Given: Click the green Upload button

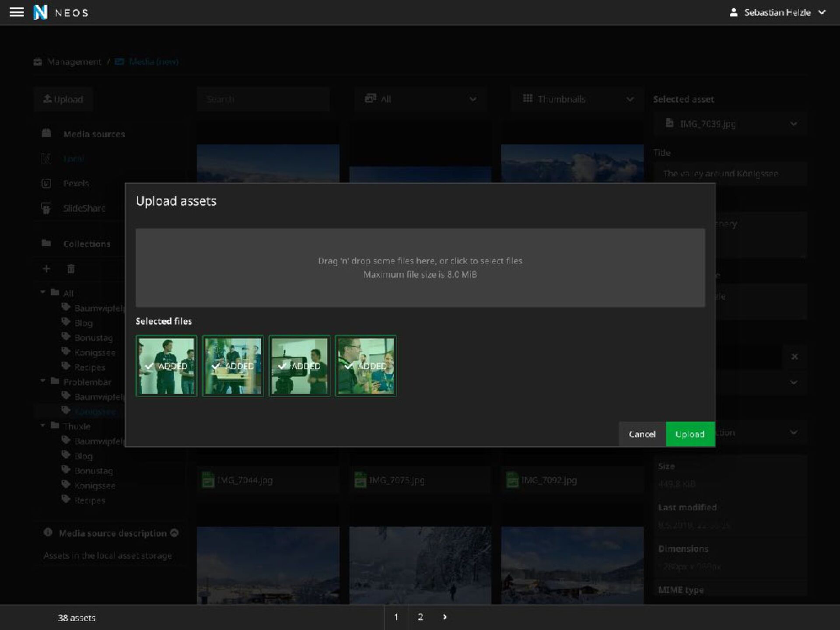Looking at the screenshot, I should (690, 434).
